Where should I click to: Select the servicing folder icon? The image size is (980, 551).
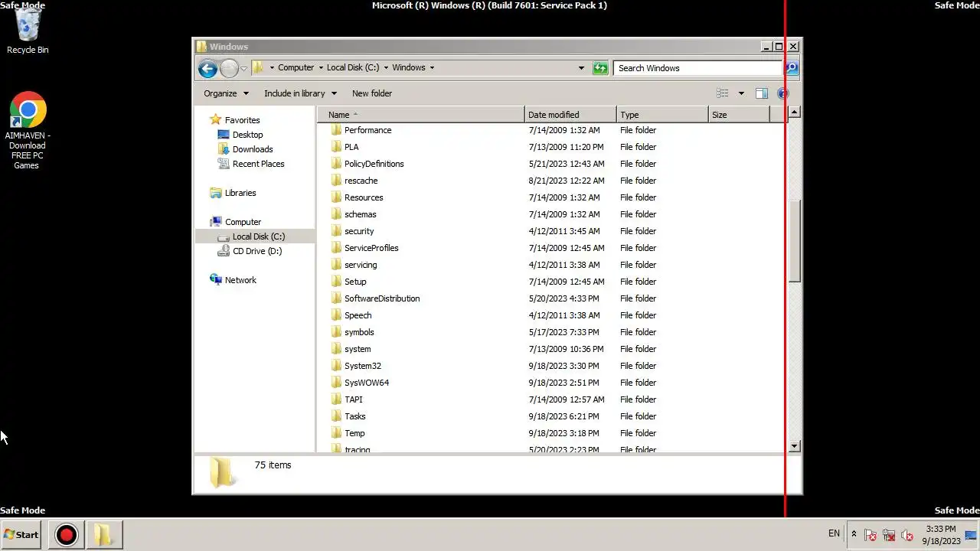tap(336, 265)
